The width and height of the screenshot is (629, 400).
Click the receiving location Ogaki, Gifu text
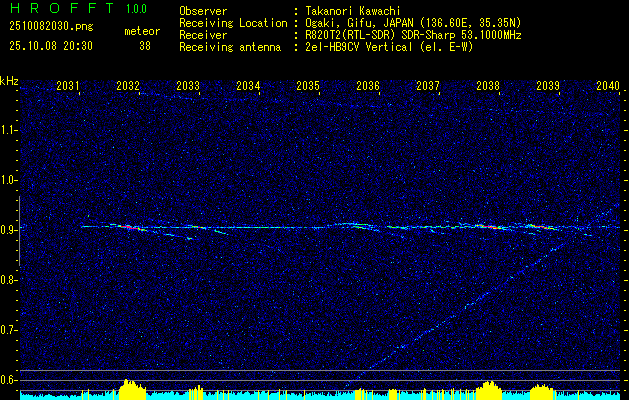click(336, 23)
